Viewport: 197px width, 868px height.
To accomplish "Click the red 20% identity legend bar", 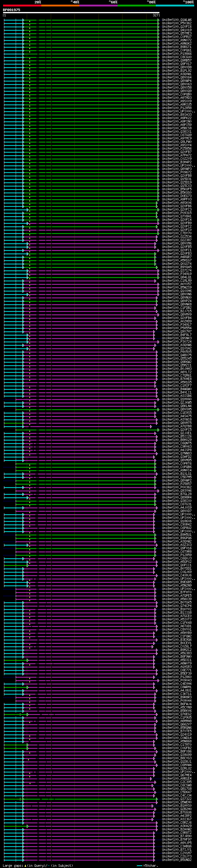I will 22,6.
